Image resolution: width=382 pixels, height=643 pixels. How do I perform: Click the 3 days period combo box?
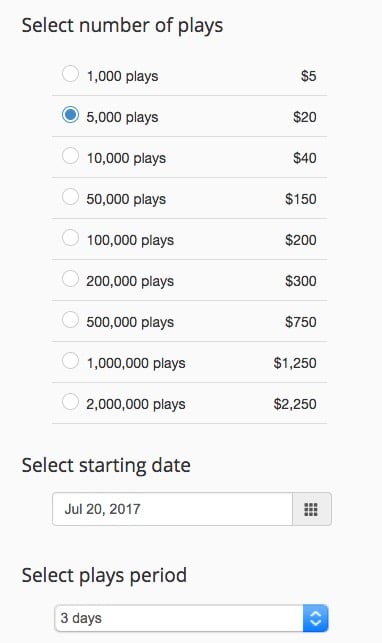[x=191, y=618]
